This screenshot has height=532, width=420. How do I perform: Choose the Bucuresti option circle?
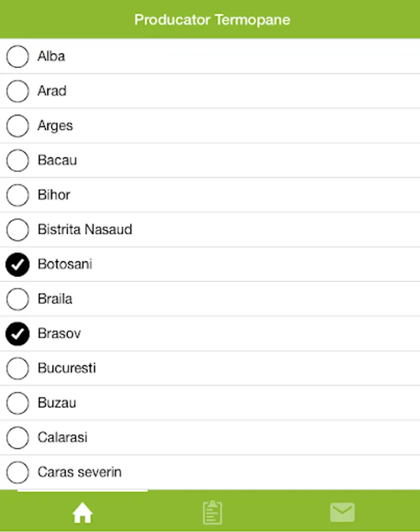(x=18, y=368)
